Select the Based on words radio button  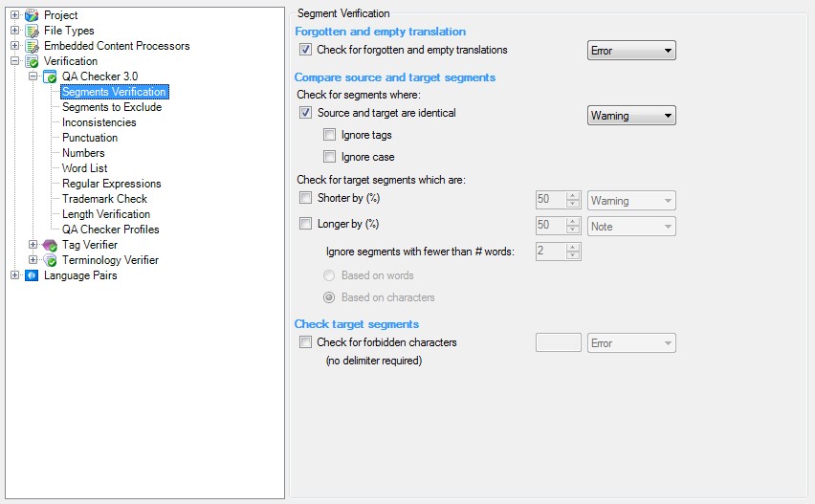329,275
